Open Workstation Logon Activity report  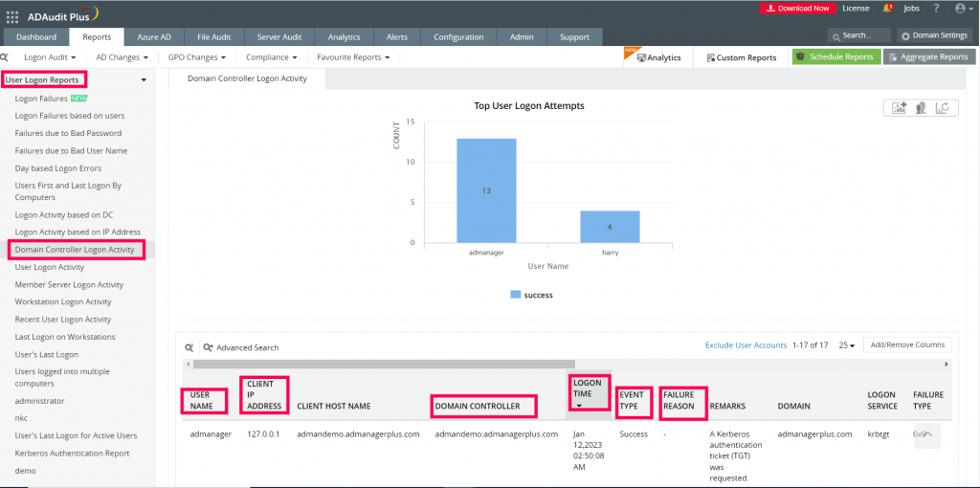coord(63,301)
